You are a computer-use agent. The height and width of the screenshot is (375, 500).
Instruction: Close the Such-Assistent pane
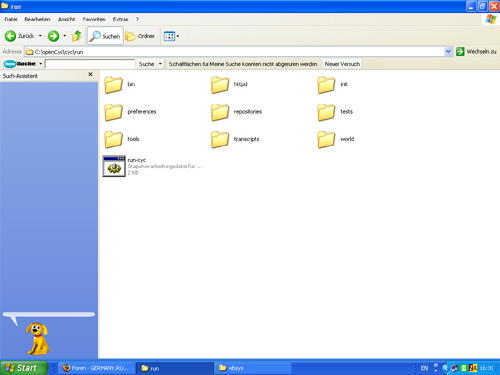[90, 74]
